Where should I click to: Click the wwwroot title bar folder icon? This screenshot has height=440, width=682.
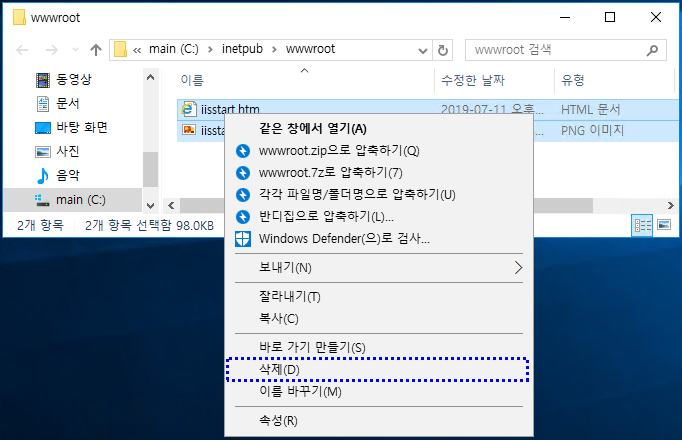tap(19, 17)
